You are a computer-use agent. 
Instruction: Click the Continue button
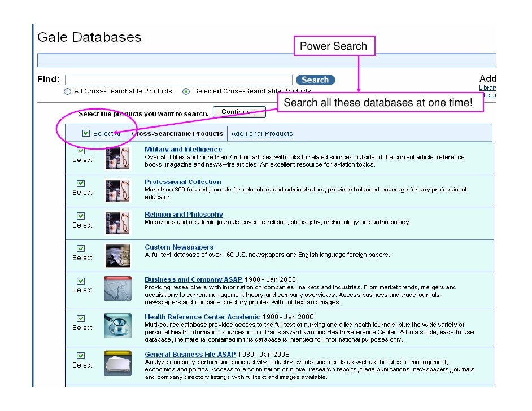pyautogui.click(x=239, y=112)
